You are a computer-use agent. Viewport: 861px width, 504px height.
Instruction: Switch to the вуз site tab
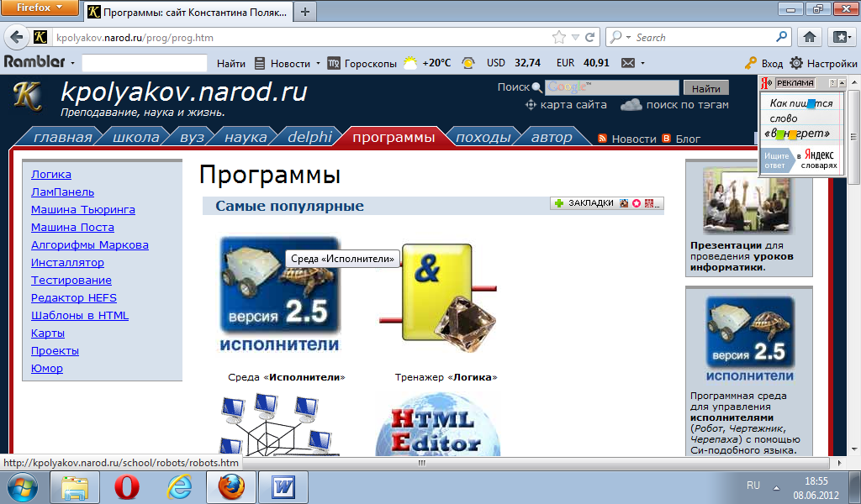[192, 137]
